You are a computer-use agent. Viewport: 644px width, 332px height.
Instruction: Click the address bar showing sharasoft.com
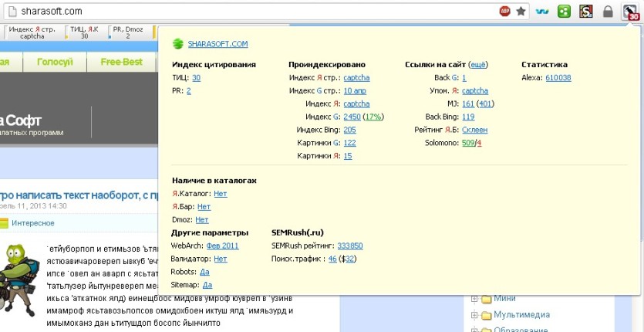click(x=255, y=12)
